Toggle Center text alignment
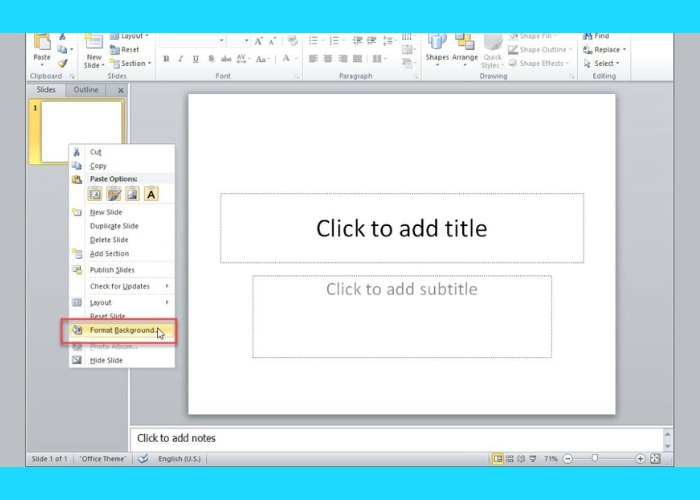The width and height of the screenshot is (700, 500). click(x=328, y=59)
